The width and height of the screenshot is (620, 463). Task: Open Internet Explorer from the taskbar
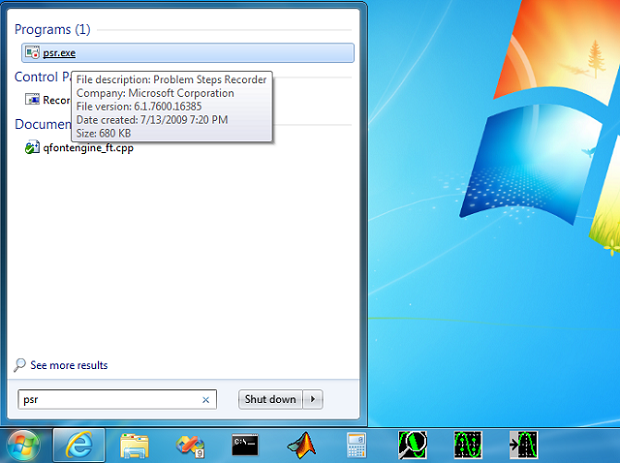pos(79,445)
